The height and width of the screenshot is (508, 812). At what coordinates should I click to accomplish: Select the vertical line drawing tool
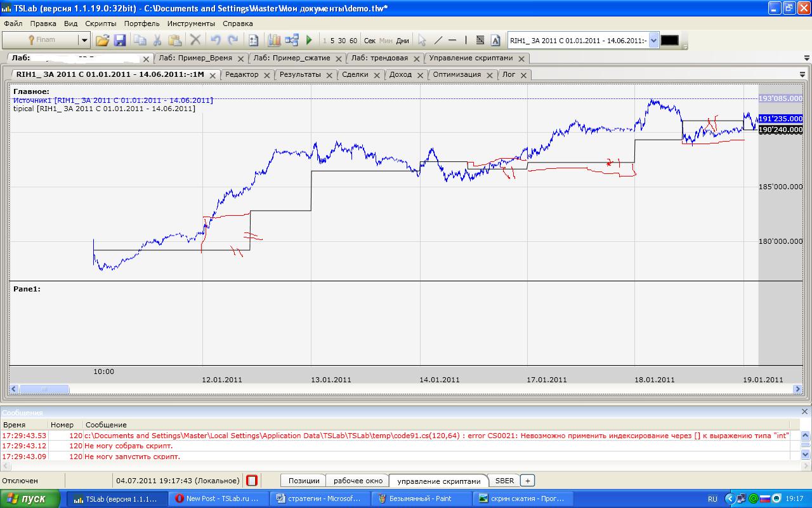[466, 40]
